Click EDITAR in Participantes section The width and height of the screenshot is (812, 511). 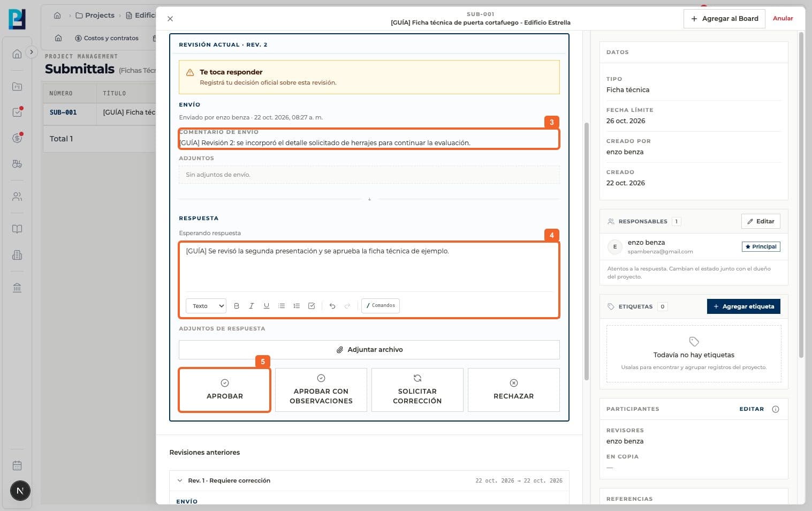click(x=752, y=409)
